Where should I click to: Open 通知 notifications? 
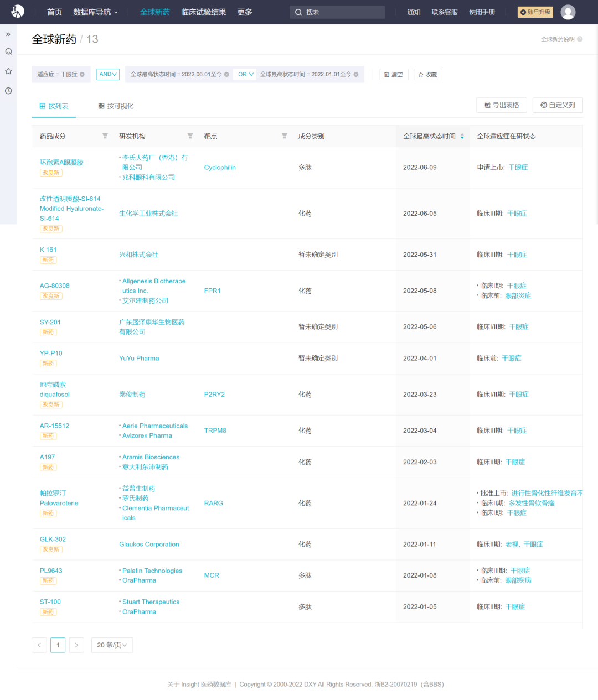[414, 12]
